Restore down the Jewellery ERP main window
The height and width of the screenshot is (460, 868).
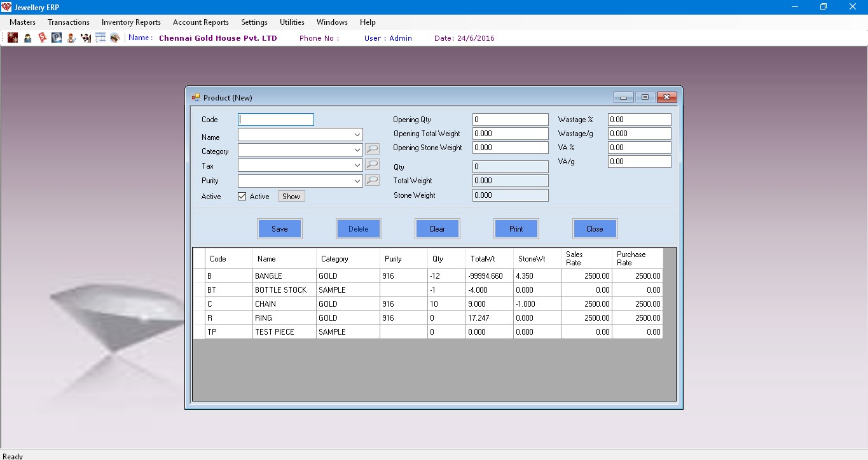(823, 7)
